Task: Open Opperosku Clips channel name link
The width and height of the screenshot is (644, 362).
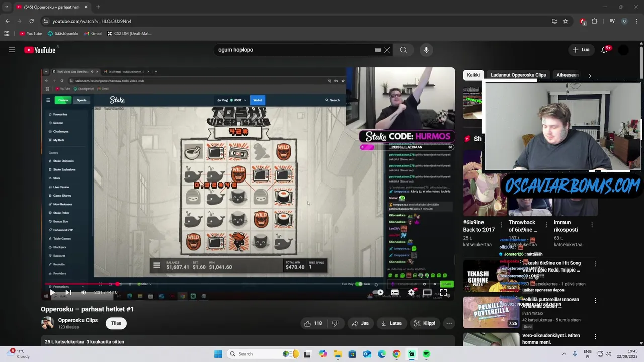Action: (78, 320)
